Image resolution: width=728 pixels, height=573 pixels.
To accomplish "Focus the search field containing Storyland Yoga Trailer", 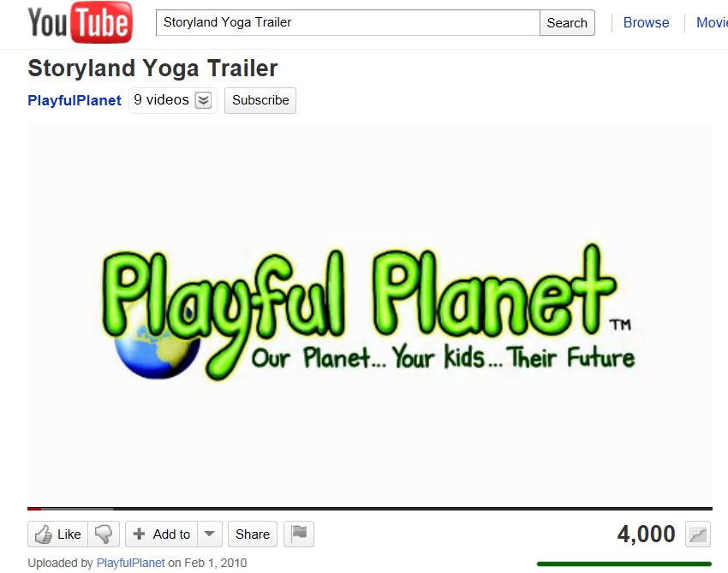I will [x=348, y=23].
